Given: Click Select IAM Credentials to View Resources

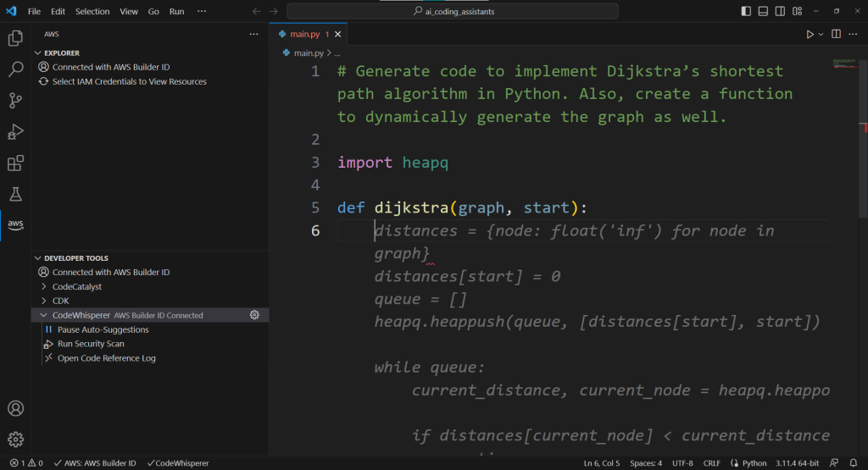Looking at the screenshot, I should pos(129,81).
